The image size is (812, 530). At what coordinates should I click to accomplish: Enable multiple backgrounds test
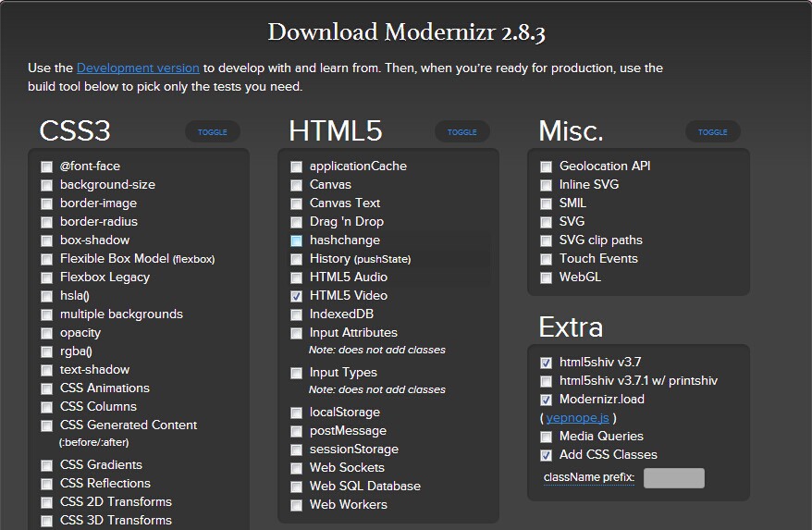coord(46,315)
